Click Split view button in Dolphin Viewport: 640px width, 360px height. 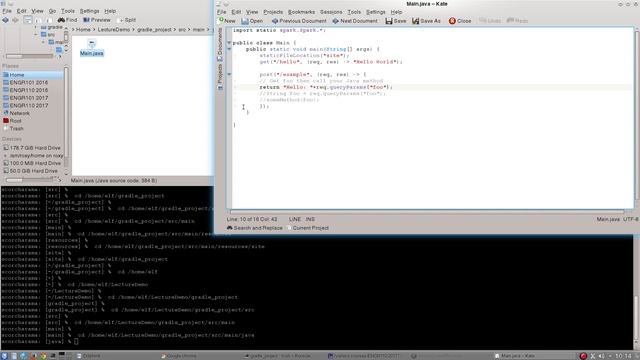coord(127,20)
